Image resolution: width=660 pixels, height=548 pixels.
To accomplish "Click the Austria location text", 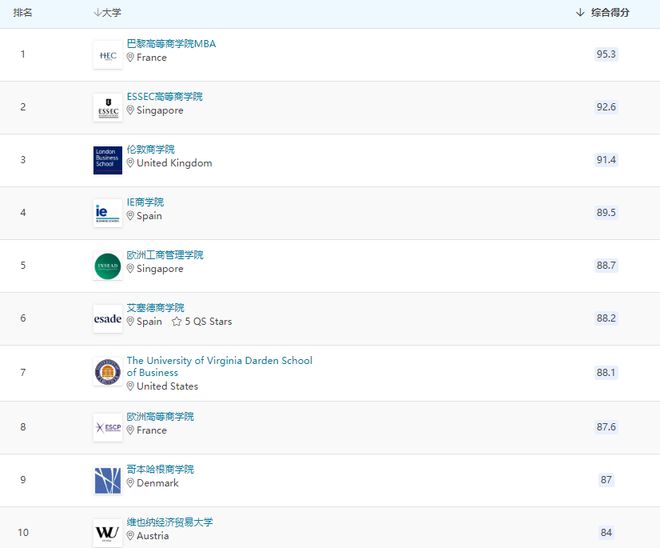I will [152, 536].
